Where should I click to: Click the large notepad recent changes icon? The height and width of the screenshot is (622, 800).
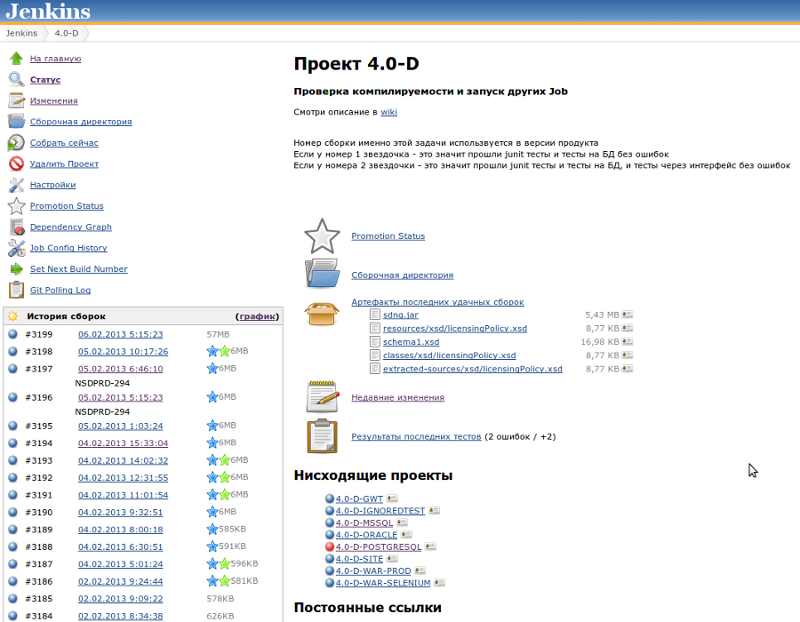pyautogui.click(x=322, y=396)
